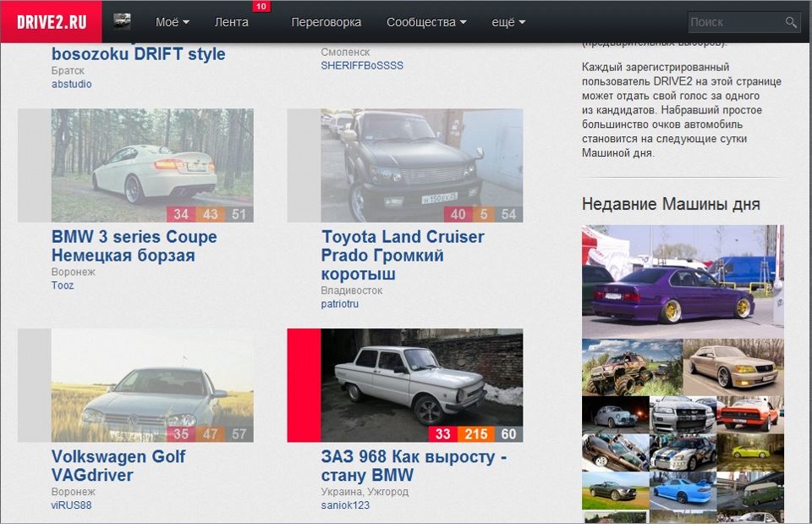Expand the Сообщества dropdown
The image size is (812, 524).
[426, 22]
